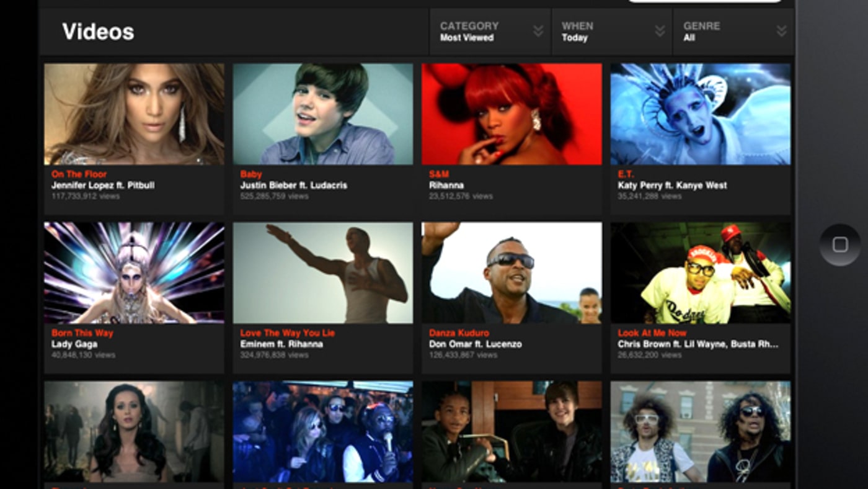
Task: Open the Danza Kuduro video thumbnail
Action: click(511, 273)
